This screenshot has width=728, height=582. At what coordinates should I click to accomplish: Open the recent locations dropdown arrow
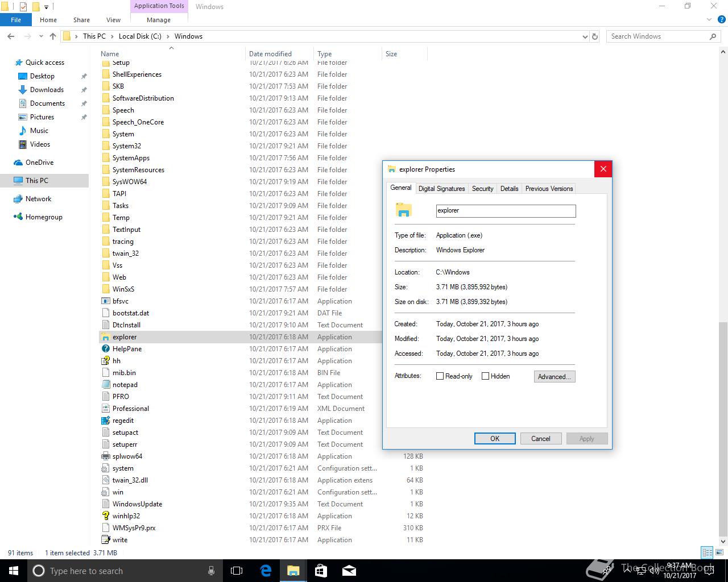[x=41, y=36]
